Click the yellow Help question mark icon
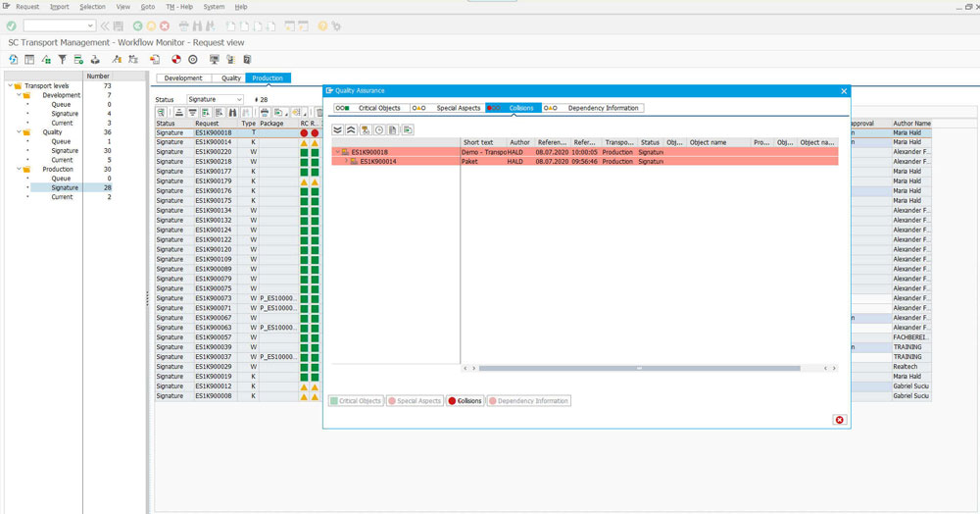980x514 pixels. click(322, 26)
